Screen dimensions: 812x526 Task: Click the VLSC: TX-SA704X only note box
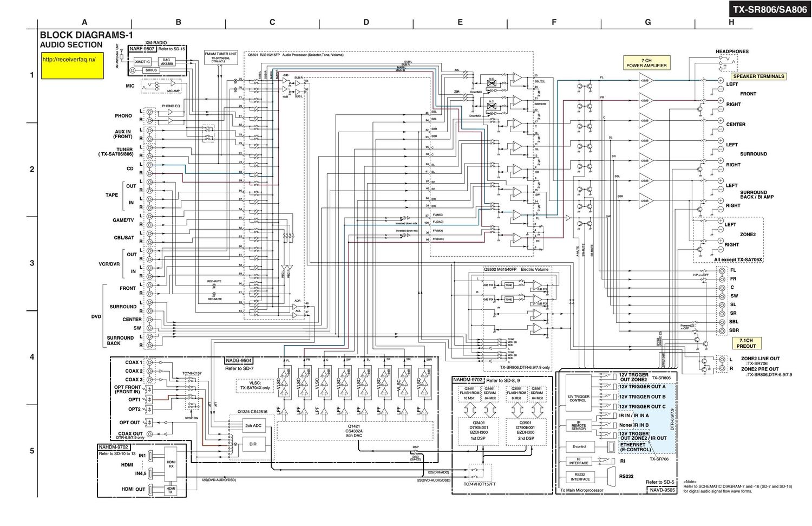point(254,385)
